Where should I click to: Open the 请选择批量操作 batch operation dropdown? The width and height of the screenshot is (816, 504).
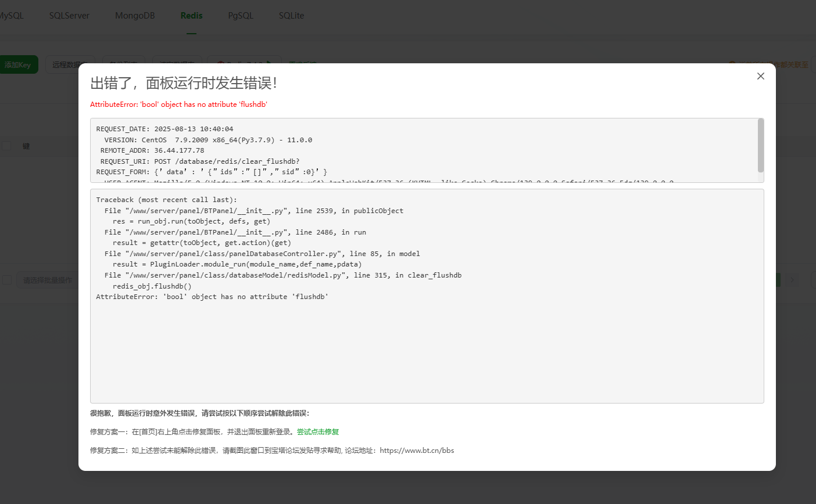click(49, 280)
